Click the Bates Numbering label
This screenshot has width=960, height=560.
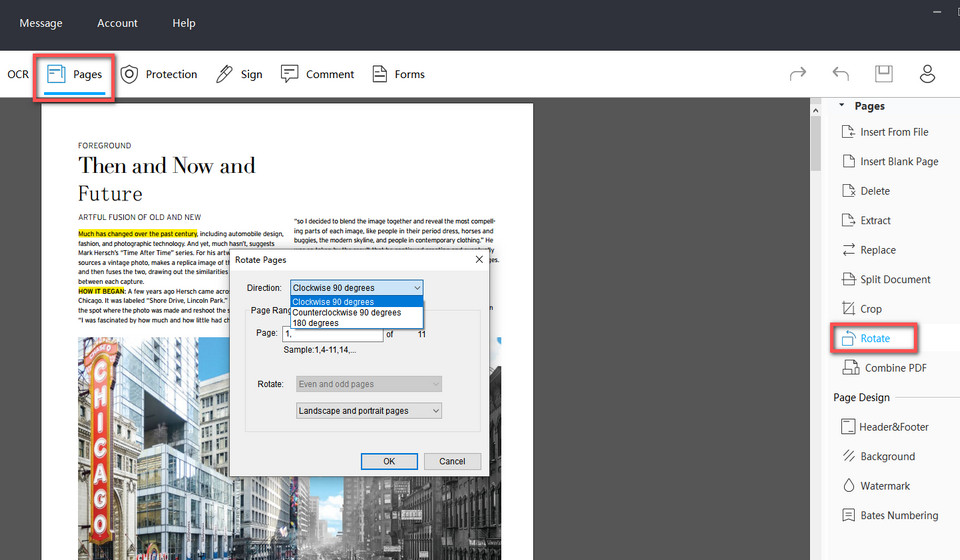point(899,515)
